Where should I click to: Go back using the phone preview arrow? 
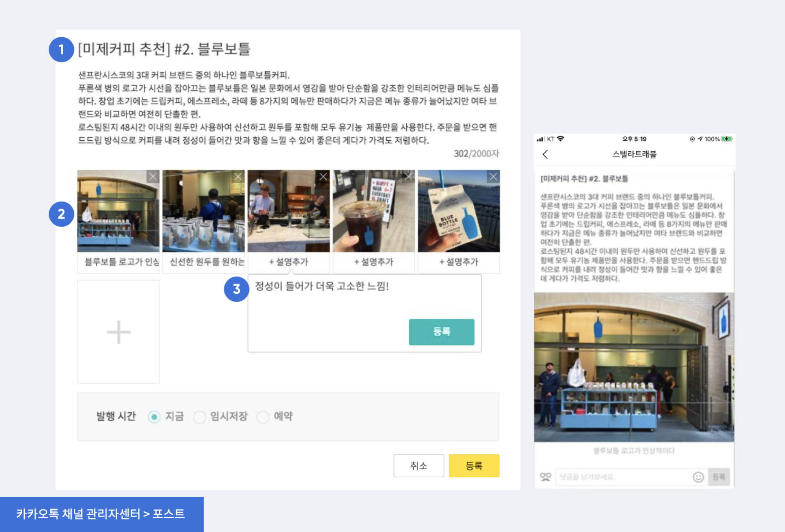click(545, 154)
